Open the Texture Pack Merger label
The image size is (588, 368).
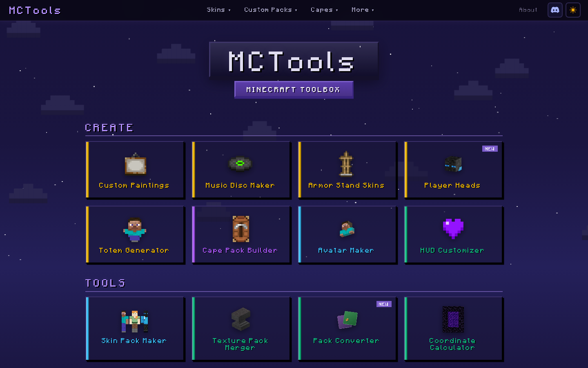[240, 344]
